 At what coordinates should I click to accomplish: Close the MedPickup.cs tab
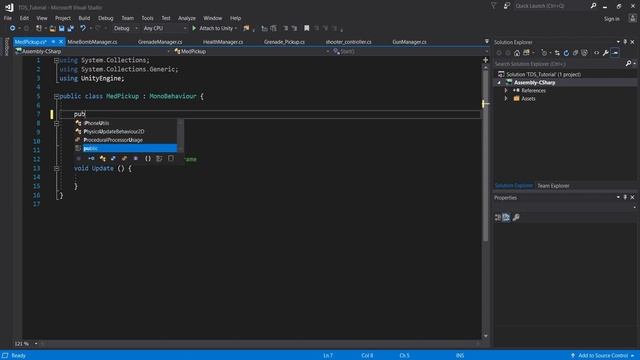[x=61, y=42]
